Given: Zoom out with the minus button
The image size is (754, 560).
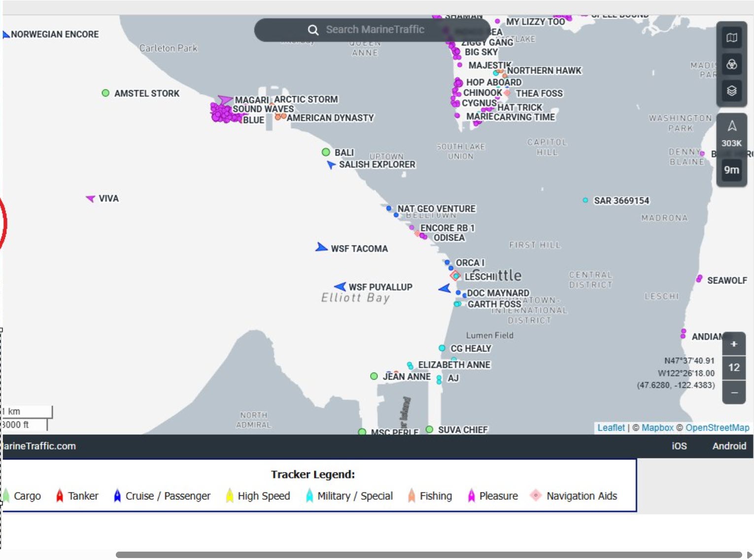Looking at the screenshot, I should [x=734, y=392].
